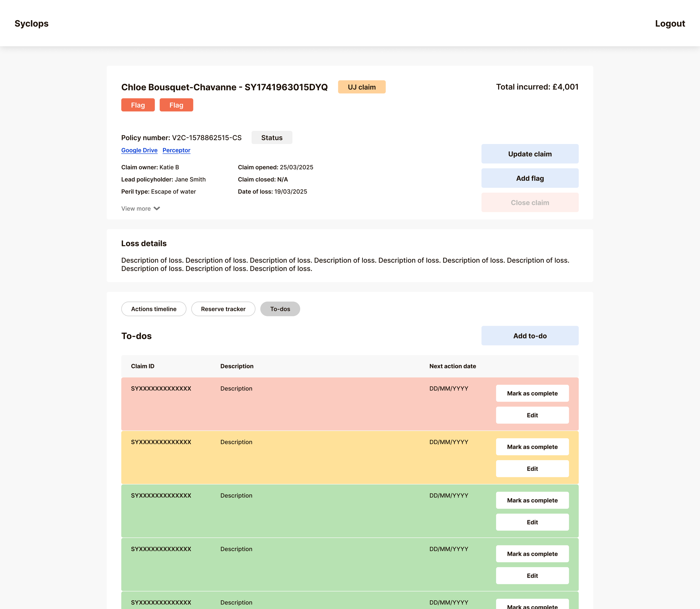Click the first red Flag badge
Image resolution: width=700 pixels, height=609 pixels.
138,105
